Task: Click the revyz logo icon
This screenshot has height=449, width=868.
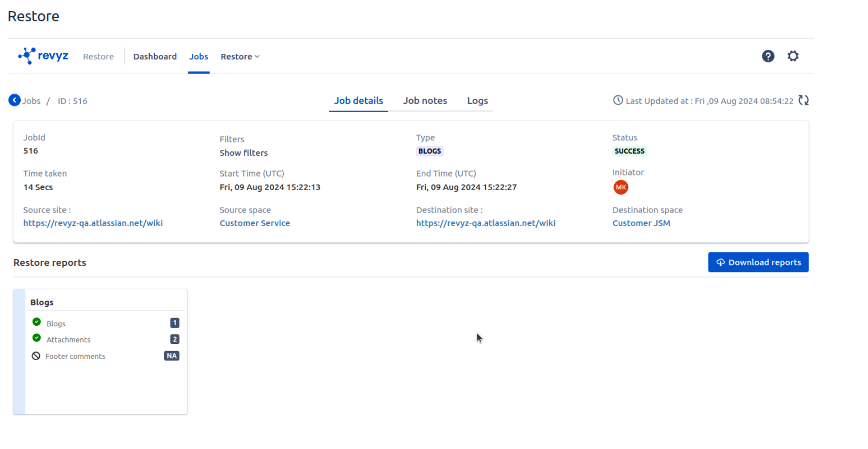Action: (27, 56)
